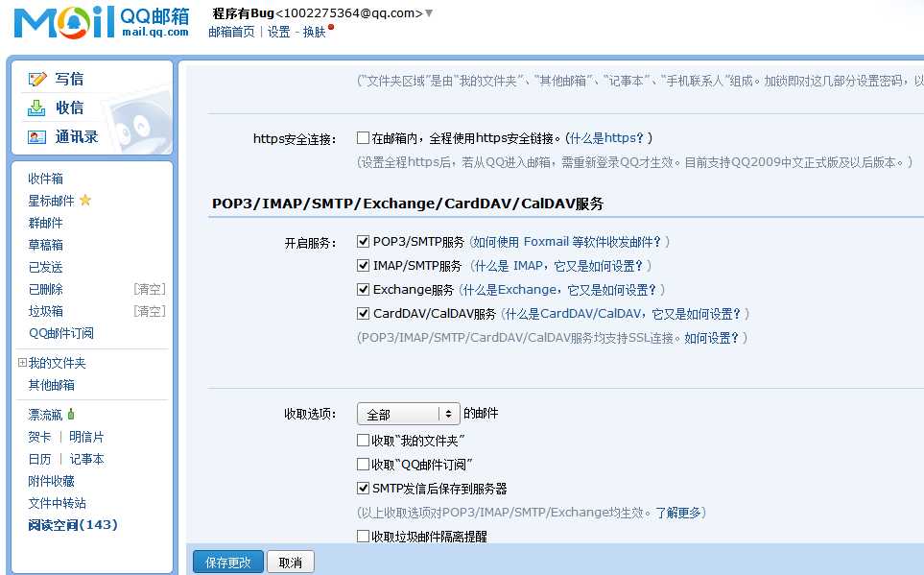Uncheck the CardDAV/CalDAV服务 checkbox

363,314
